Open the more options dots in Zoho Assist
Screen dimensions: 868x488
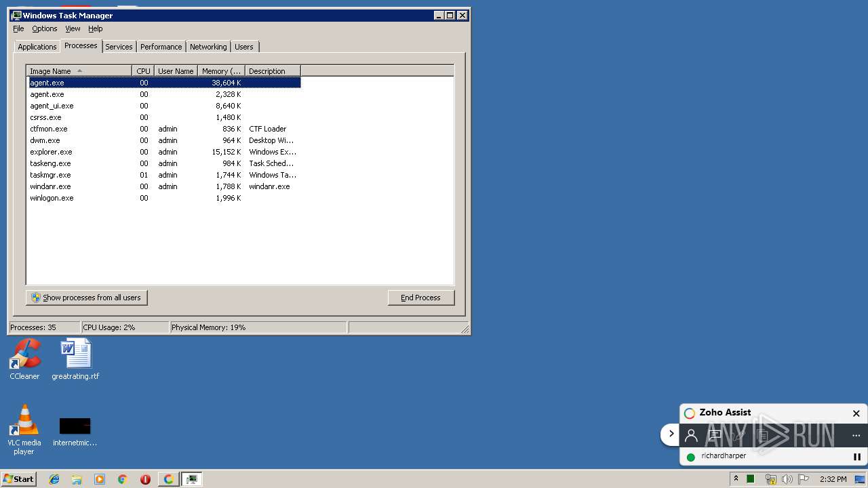click(x=856, y=435)
